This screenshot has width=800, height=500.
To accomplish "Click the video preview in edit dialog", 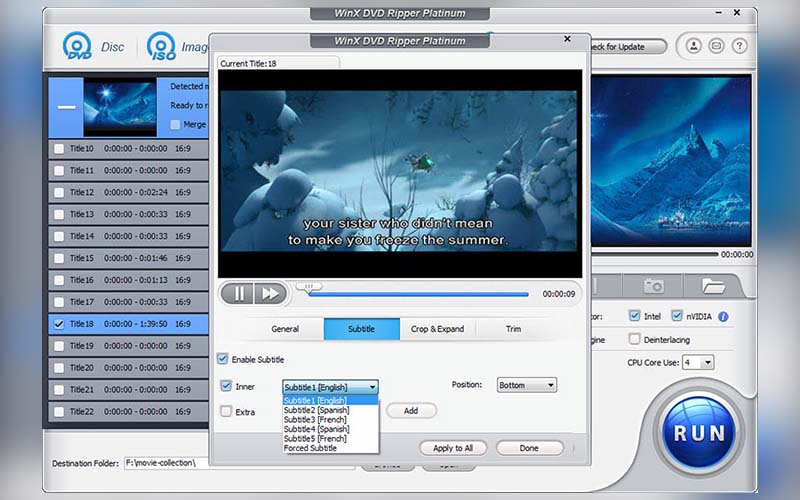I will [399, 173].
